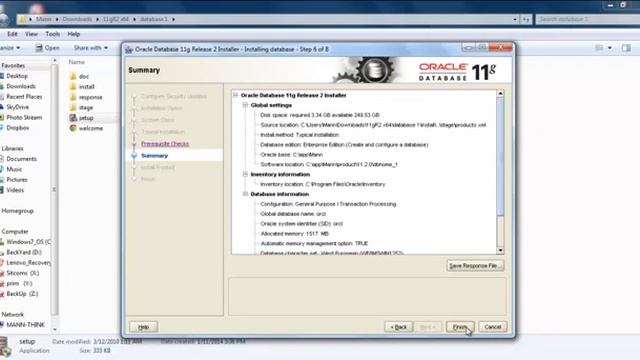The height and width of the screenshot is (360, 640).
Task: Open the Prerequisite Checks step link
Action: click(165, 144)
